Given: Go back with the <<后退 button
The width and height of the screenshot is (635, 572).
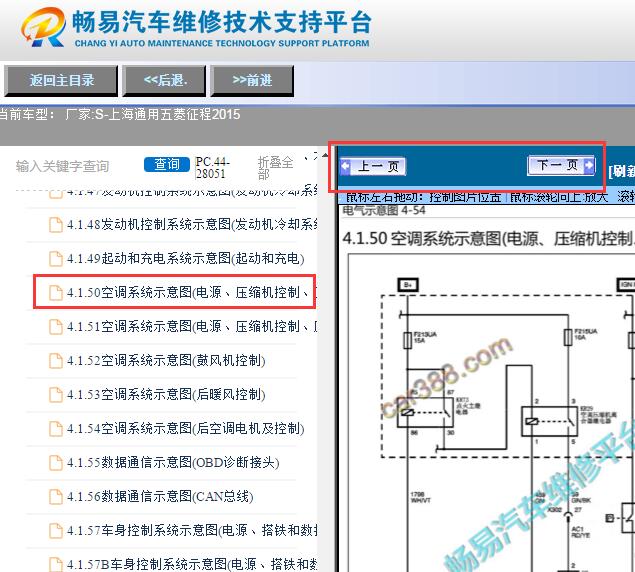Looking at the screenshot, I should coord(164,80).
